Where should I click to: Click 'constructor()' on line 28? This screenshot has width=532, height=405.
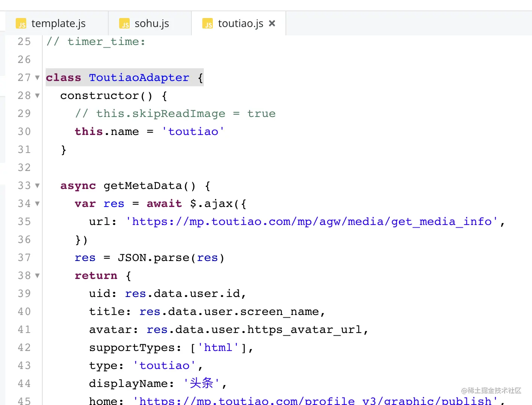[x=106, y=96]
